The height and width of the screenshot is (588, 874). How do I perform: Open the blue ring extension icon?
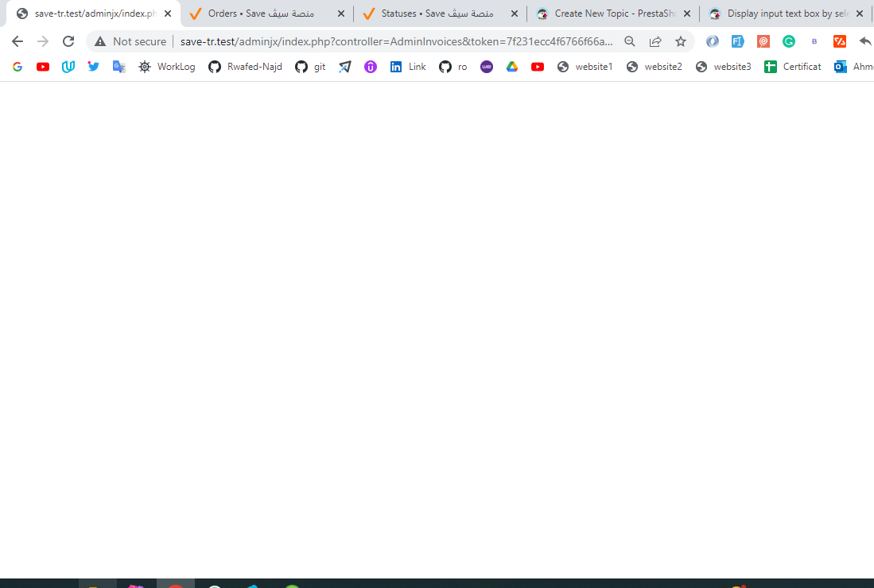(x=713, y=41)
